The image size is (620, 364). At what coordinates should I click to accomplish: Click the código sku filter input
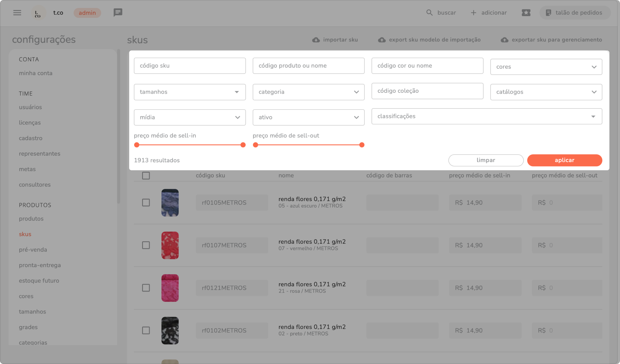(190, 66)
